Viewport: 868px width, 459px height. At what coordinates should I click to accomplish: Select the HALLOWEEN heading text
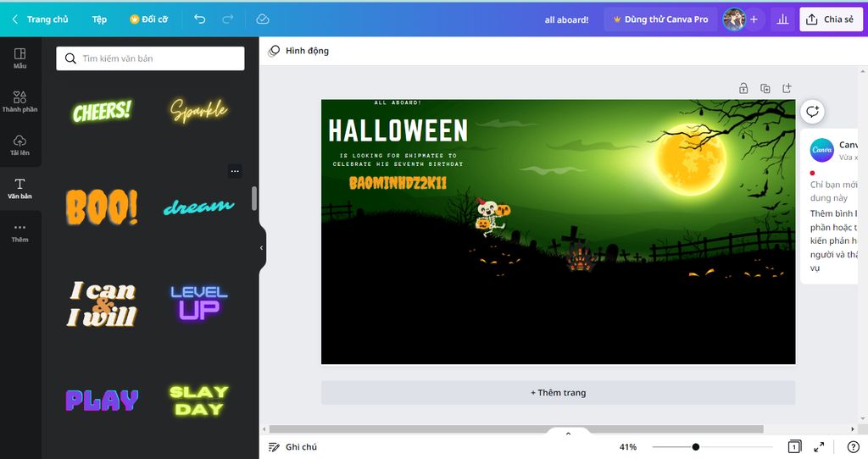pyautogui.click(x=398, y=131)
